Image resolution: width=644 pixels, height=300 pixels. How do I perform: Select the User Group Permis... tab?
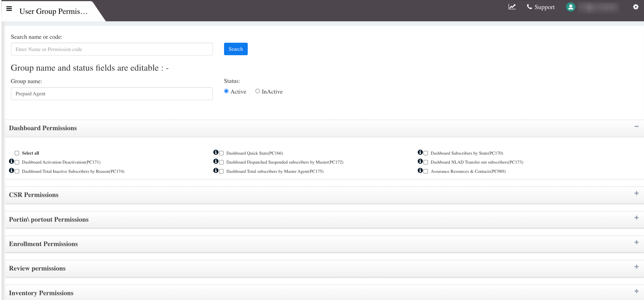(53, 11)
